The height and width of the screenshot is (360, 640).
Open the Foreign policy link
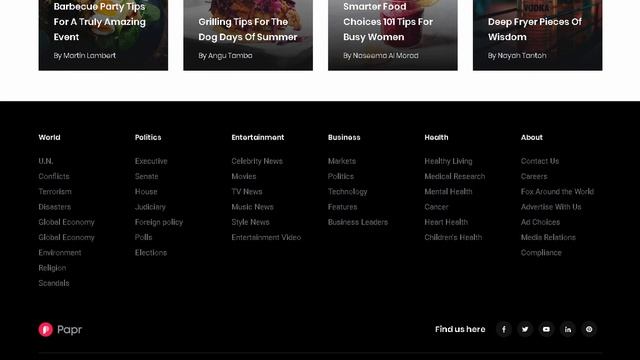(159, 222)
